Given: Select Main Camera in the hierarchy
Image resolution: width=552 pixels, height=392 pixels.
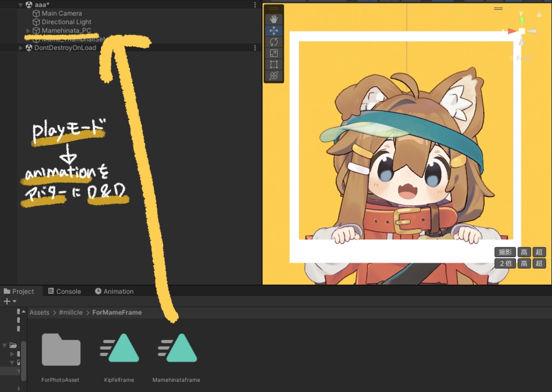Looking at the screenshot, I should (61, 13).
